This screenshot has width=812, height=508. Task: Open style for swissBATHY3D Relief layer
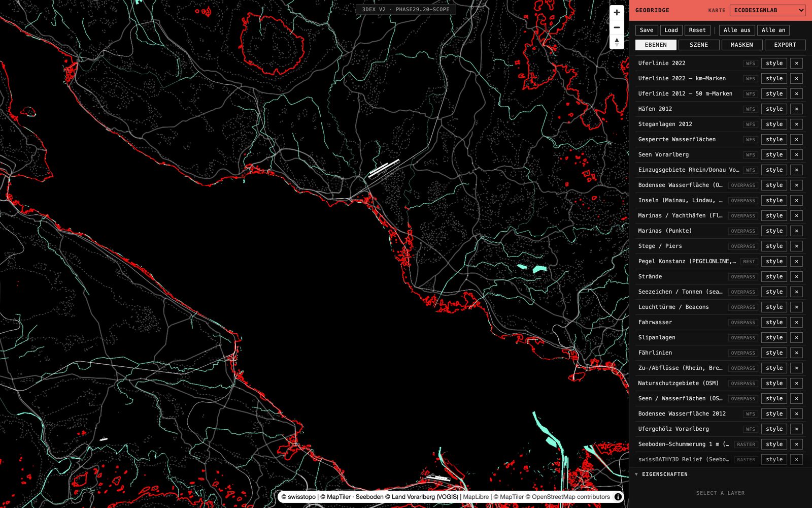(774, 459)
